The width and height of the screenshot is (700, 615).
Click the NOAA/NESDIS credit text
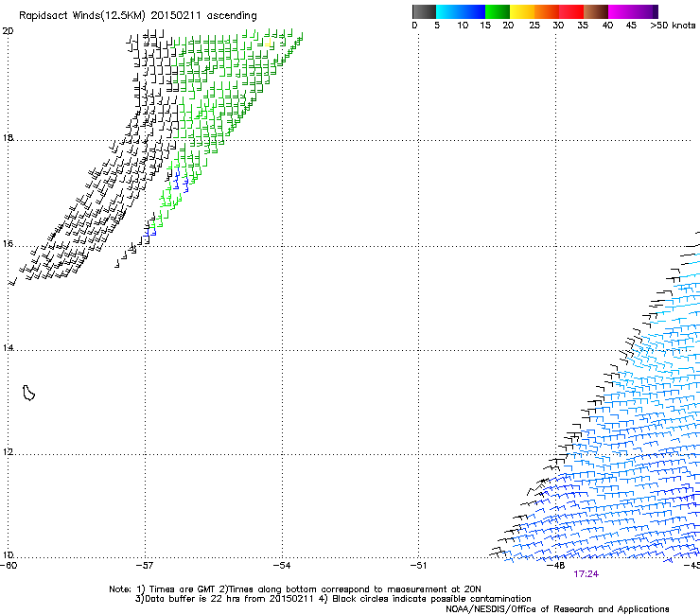tap(557, 609)
